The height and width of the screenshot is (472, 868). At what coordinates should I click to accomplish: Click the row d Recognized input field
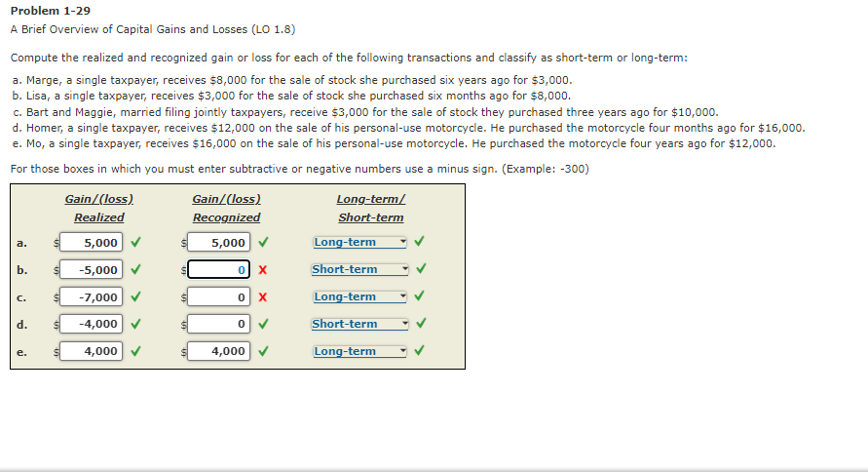(218, 324)
